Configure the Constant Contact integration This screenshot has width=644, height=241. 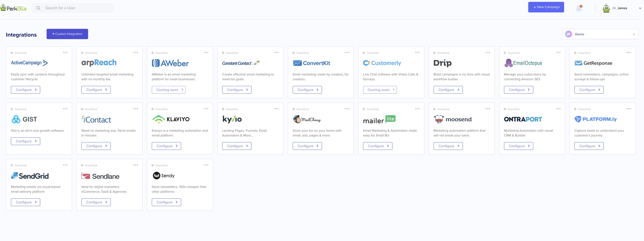[237, 90]
